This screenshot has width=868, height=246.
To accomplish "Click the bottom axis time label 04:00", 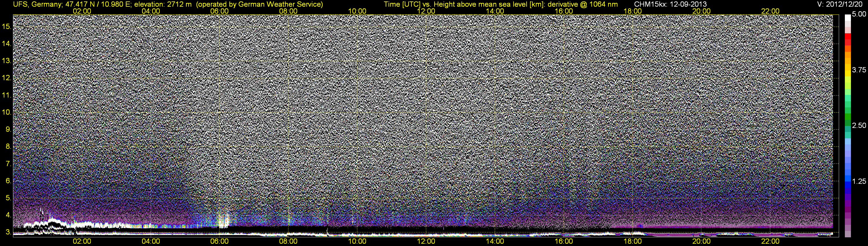I will [x=151, y=241].
